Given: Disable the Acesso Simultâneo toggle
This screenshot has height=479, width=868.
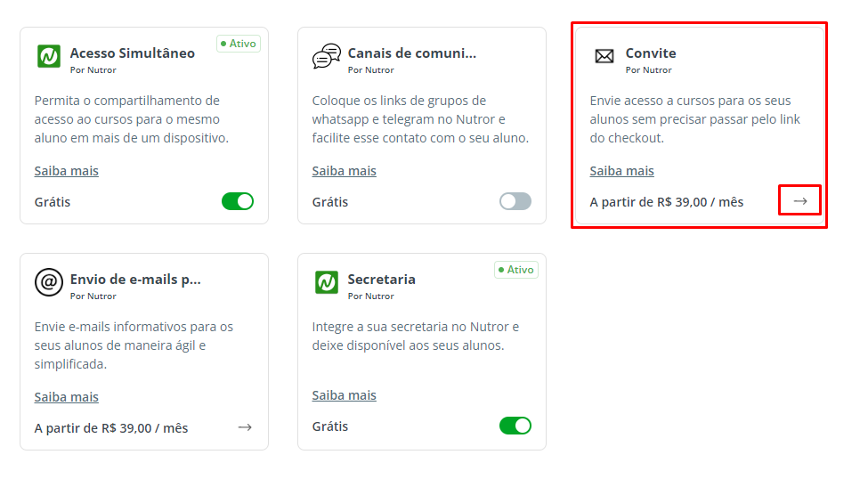Looking at the screenshot, I should (x=238, y=201).
